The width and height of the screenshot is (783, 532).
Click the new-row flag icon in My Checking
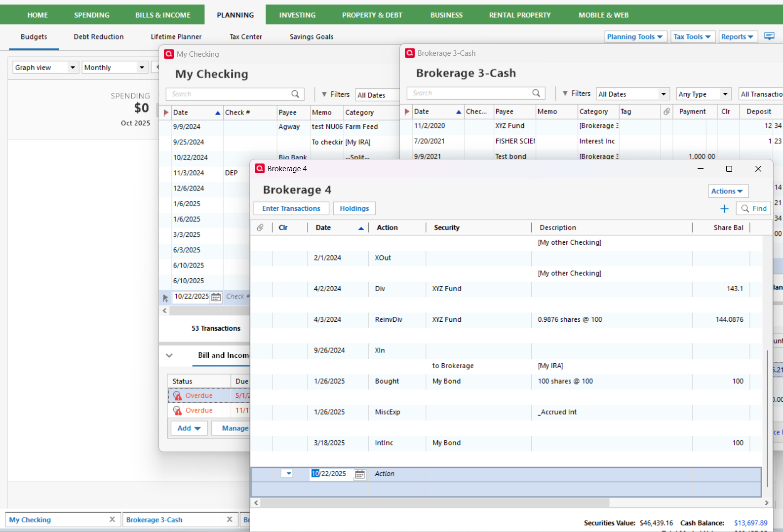click(165, 298)
